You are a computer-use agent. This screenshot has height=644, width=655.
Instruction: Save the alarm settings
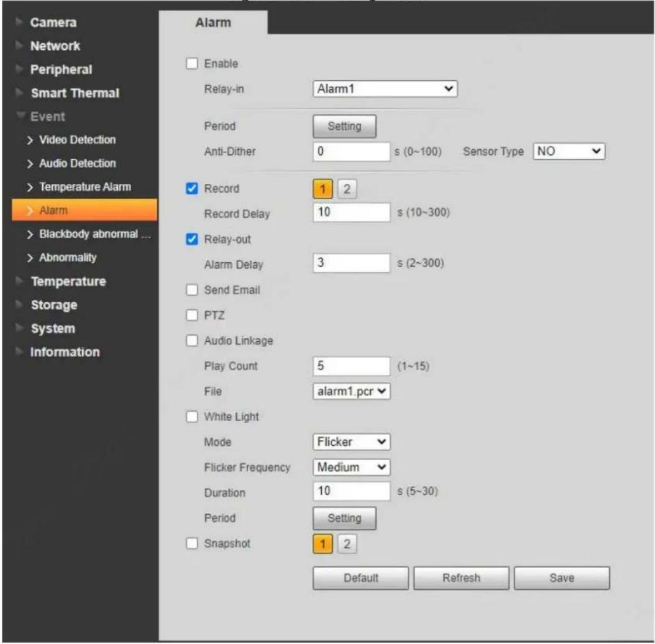[562, 578]
